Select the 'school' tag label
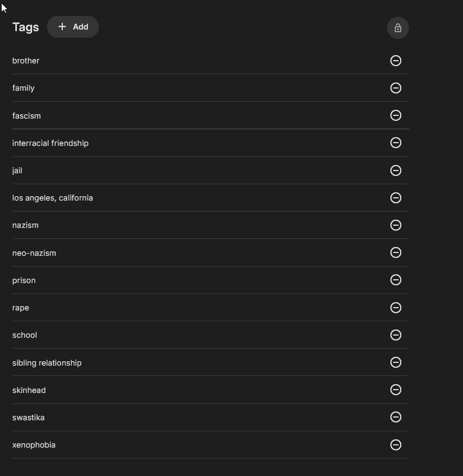This screenshot has width=463, height=476. click(25, 335)
